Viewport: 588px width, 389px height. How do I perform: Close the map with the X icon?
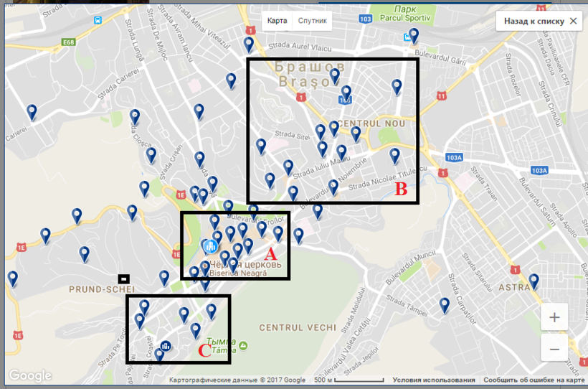573,22
